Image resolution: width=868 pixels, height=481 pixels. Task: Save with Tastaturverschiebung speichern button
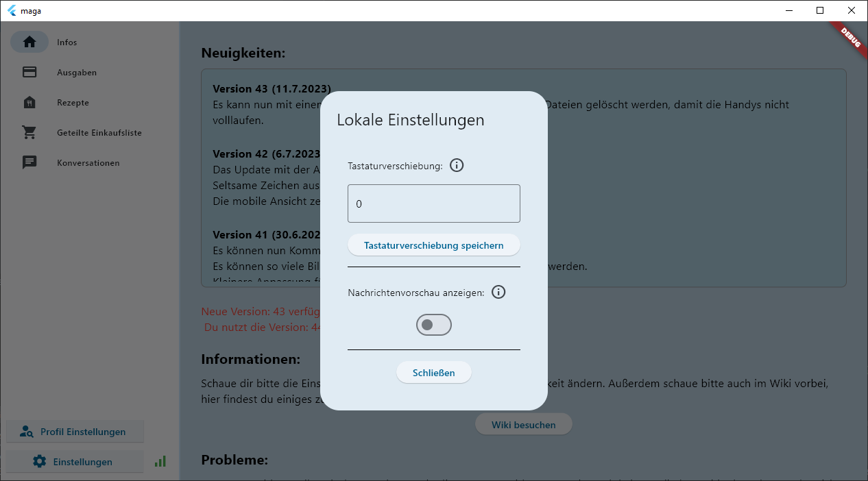(x=434, y=245)
